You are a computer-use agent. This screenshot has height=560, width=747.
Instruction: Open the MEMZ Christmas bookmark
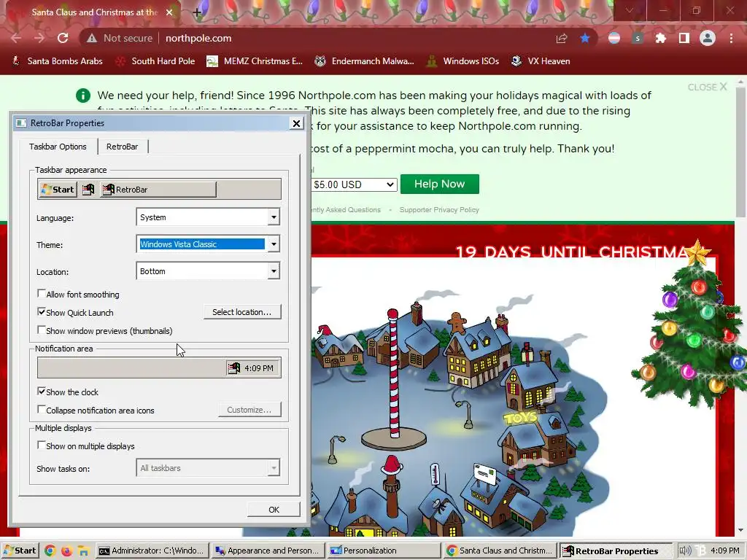pyautogui.click(x=255, y=61)
